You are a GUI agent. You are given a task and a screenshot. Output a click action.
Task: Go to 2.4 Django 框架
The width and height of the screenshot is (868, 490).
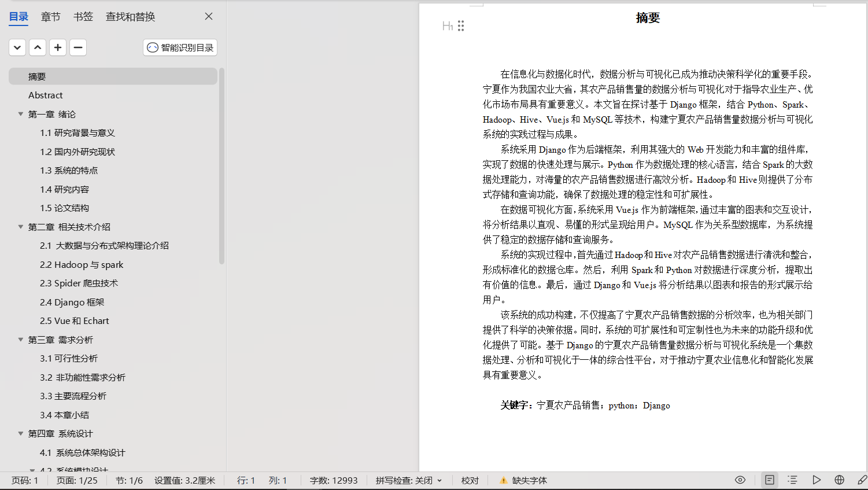(x=72, y=302)
